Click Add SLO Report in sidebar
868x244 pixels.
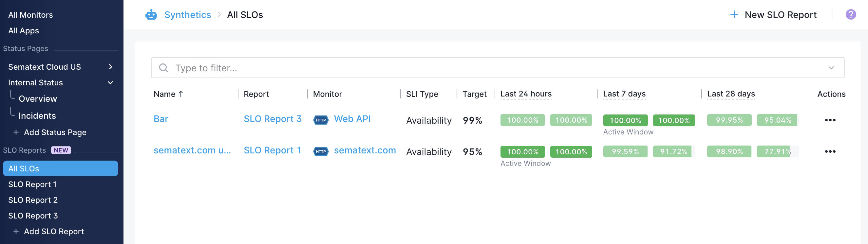point(54,231)
